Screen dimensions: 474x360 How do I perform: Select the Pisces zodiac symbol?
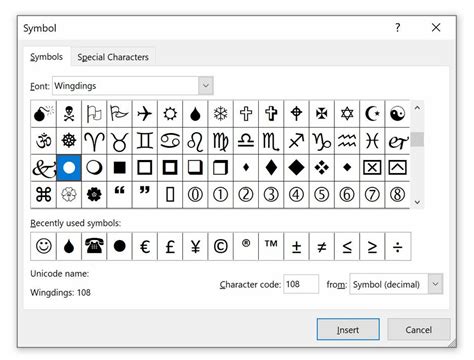coord(372,141)
